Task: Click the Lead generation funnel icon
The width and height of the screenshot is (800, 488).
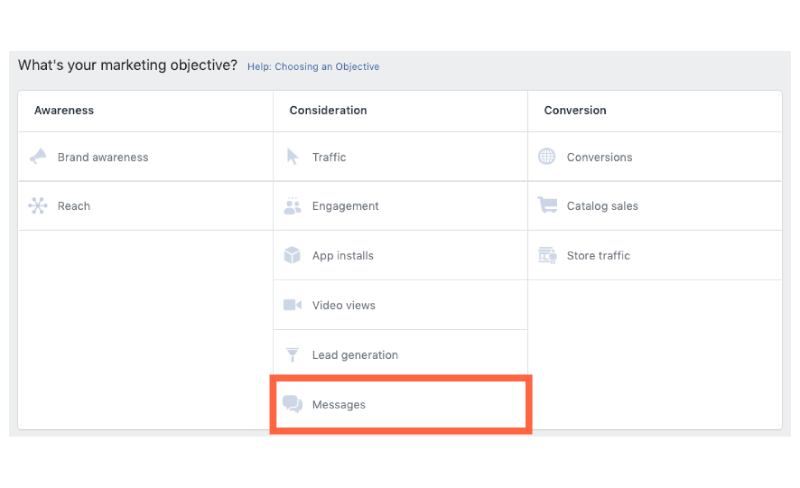Action: pos(292,354)
